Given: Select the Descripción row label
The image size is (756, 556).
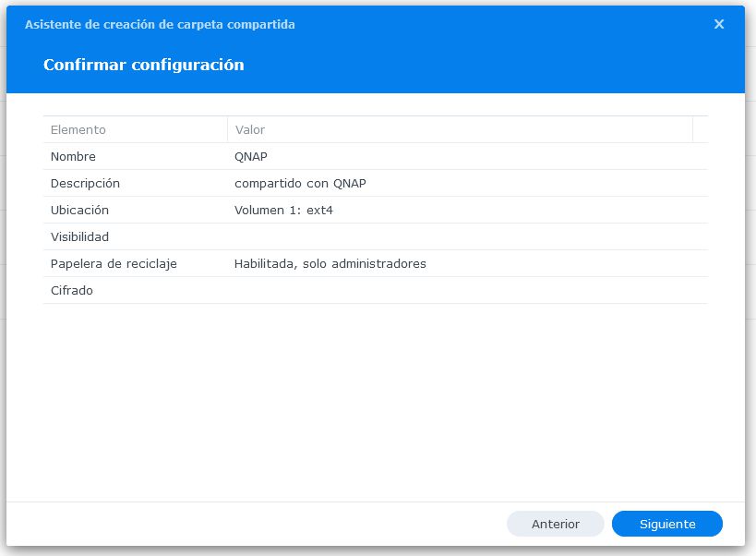Looking at the screenshot, I should click(85, 184).
